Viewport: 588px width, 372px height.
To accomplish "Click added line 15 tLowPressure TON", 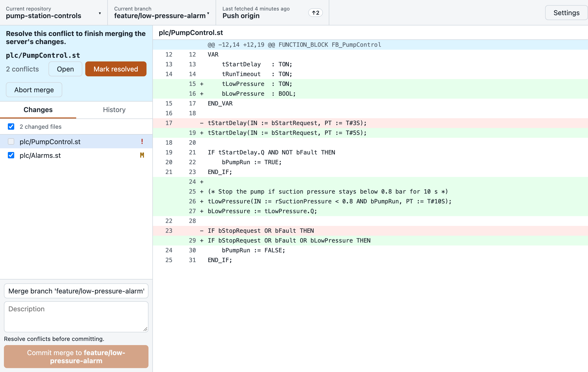I will (370, 84).
